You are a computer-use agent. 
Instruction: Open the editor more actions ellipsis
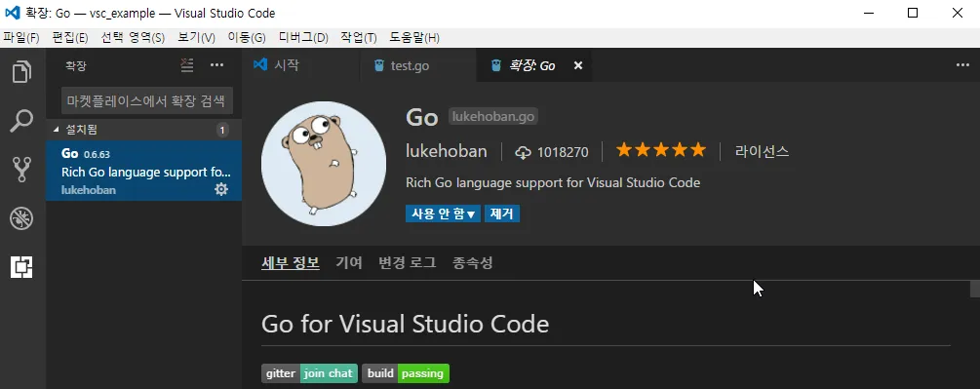963,65
